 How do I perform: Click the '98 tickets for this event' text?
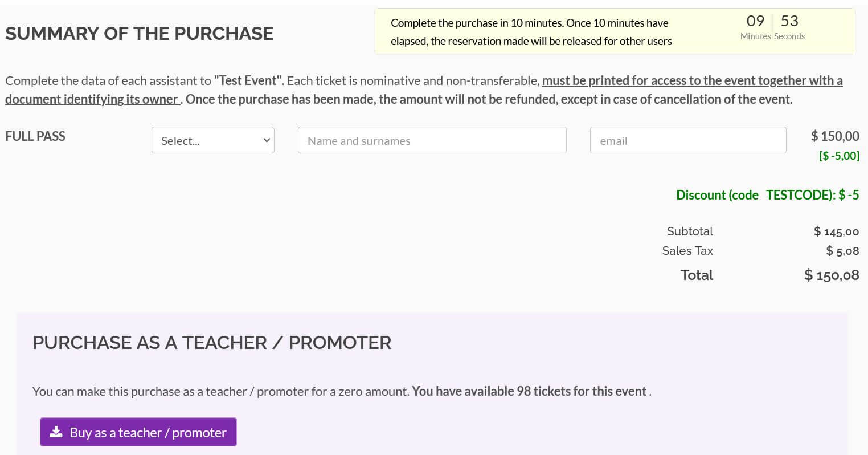[x=581, y=391]
